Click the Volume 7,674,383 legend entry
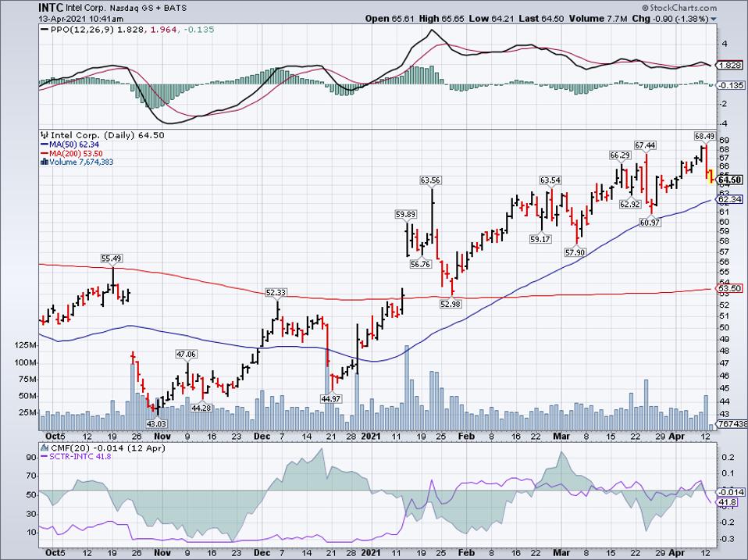This screenshot has height=560, width=748. (x=81, y=162)
